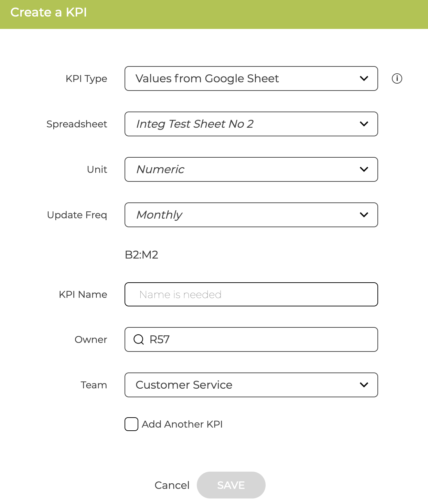
Task: Tick the Add Another KPI checkbox
Action: click(x=131, y=424)
